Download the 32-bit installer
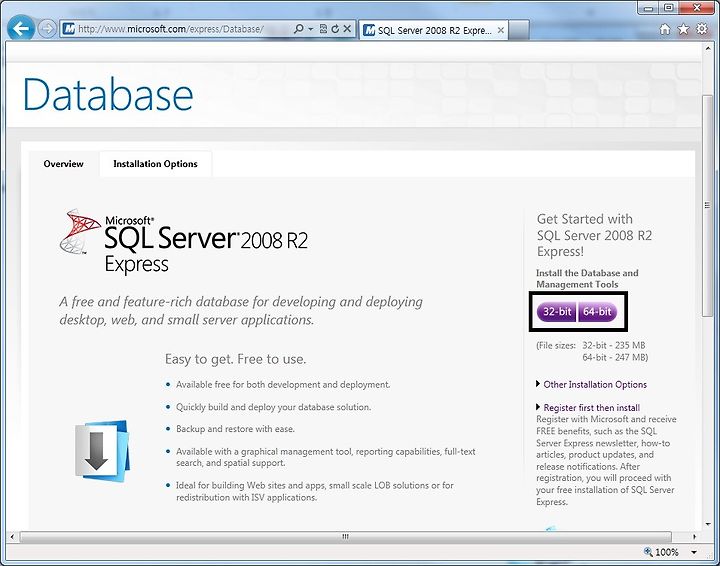Image resolution: width=720 pixels, height=566 pixels. (x=557, y=312)
